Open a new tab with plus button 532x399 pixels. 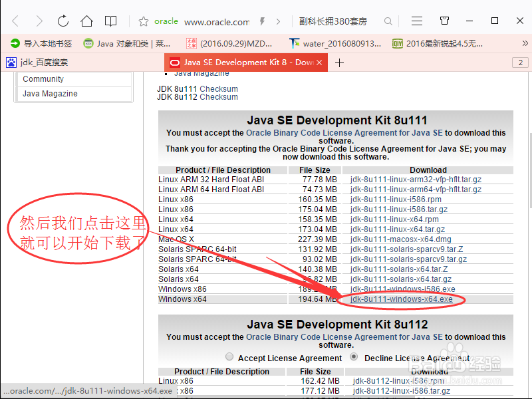tap(339, 63)
